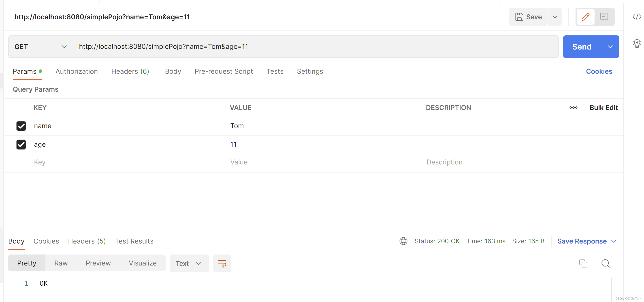The image size is (644, 302).
Task: Uncheck the name parameter checkbox
Action: 21,126
